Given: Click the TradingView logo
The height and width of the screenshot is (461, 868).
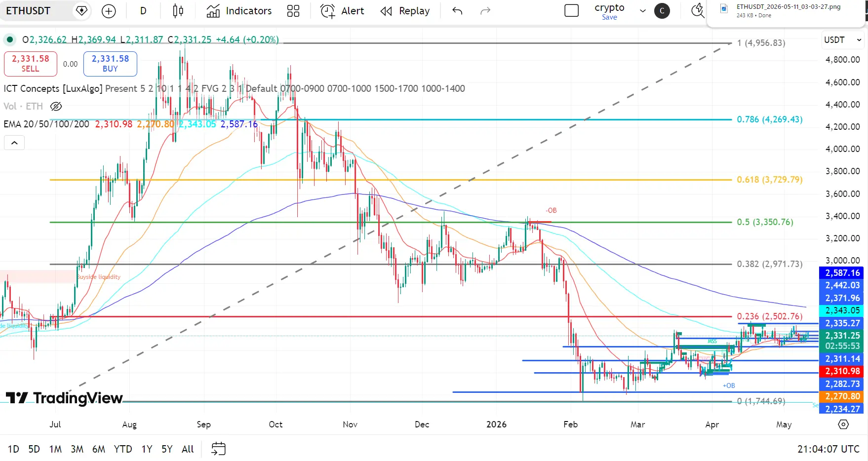Looking at the screenshot, I should (64, 398).
